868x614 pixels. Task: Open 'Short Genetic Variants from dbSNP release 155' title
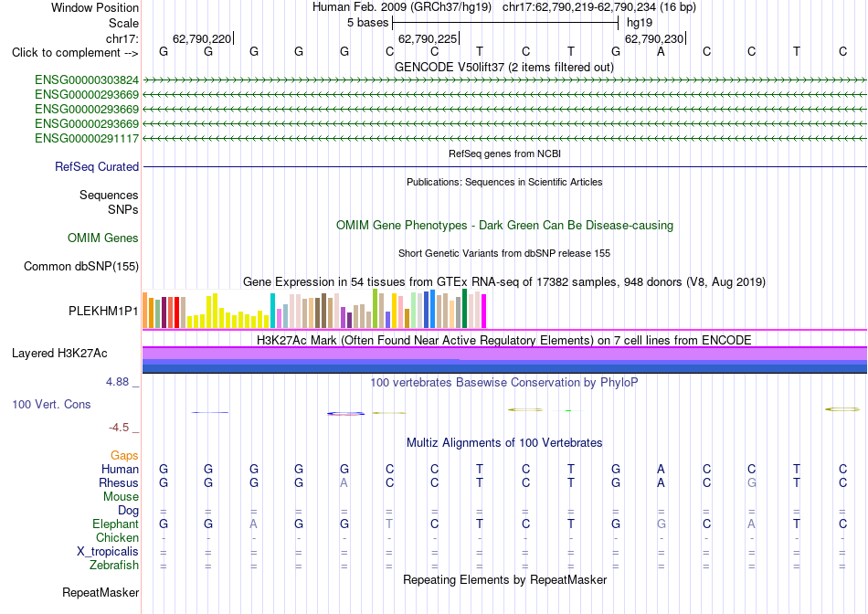pyautogui.click(x=504, y=254)
